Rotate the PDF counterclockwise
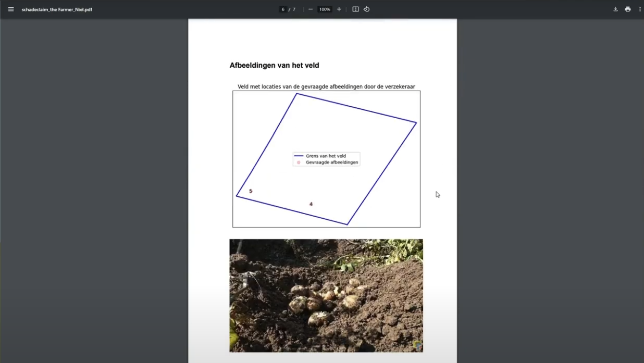Viewport: 644px width, 363px height. click(x=366, y=9)
